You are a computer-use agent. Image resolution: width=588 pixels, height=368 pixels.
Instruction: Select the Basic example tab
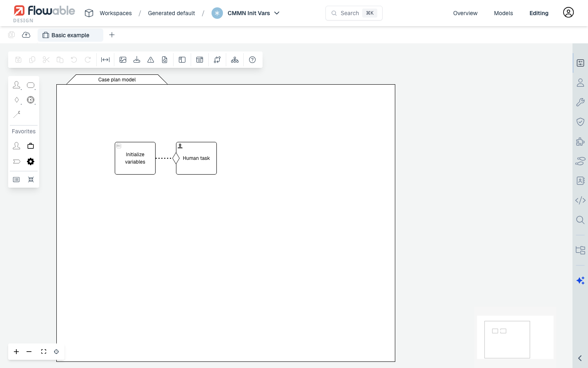(x=70, y=35)
